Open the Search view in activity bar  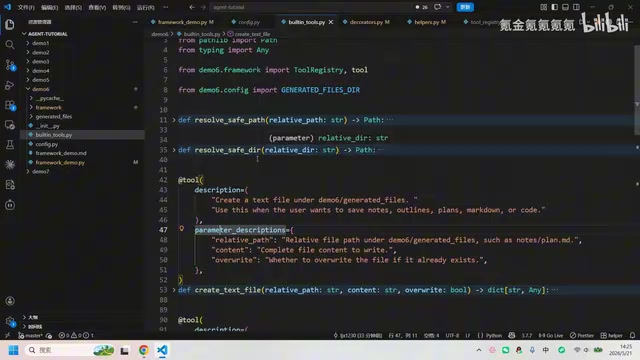click(x=10, y=44)
